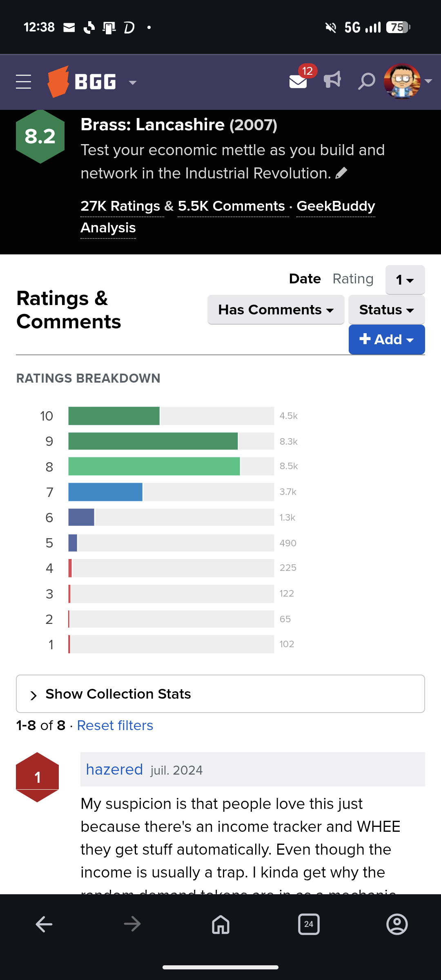Open the Status filter dropdown
The image size is (441, 980).
tap(386, 310)
